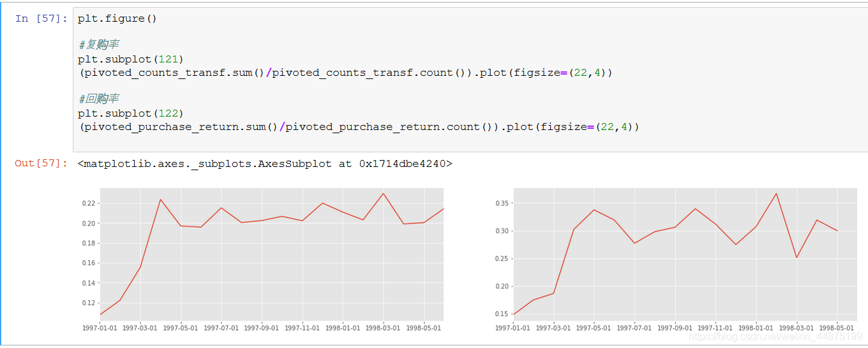Click 1997-05-01 label under left chart

pyautogui.click(x=181, y=328)
